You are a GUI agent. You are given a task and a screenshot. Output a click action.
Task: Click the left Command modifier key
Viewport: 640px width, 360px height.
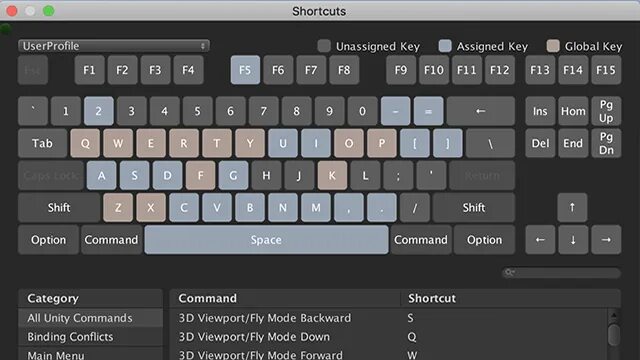[111, 240]
